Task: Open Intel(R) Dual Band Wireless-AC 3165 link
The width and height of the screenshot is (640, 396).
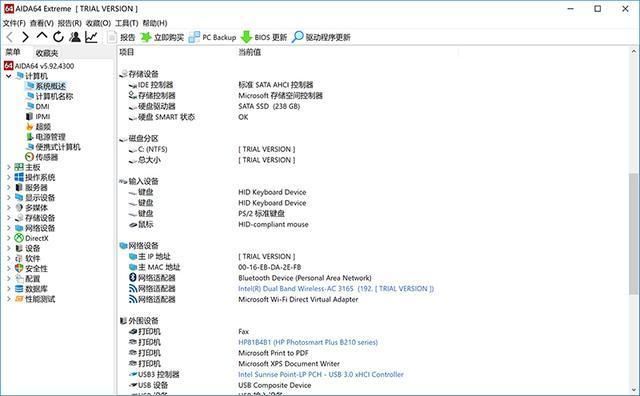Action: [336, 289]
